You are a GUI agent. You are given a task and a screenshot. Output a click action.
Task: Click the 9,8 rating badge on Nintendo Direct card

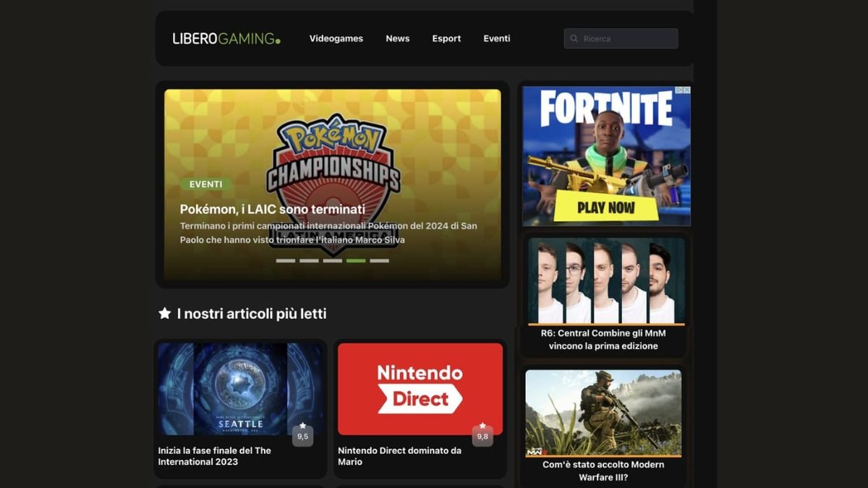[482, 435]
